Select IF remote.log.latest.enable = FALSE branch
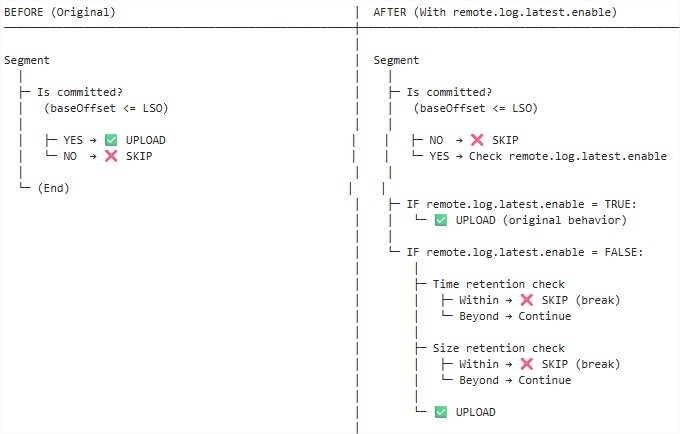This screenshot has width=680, height=434. coord(525,252)
